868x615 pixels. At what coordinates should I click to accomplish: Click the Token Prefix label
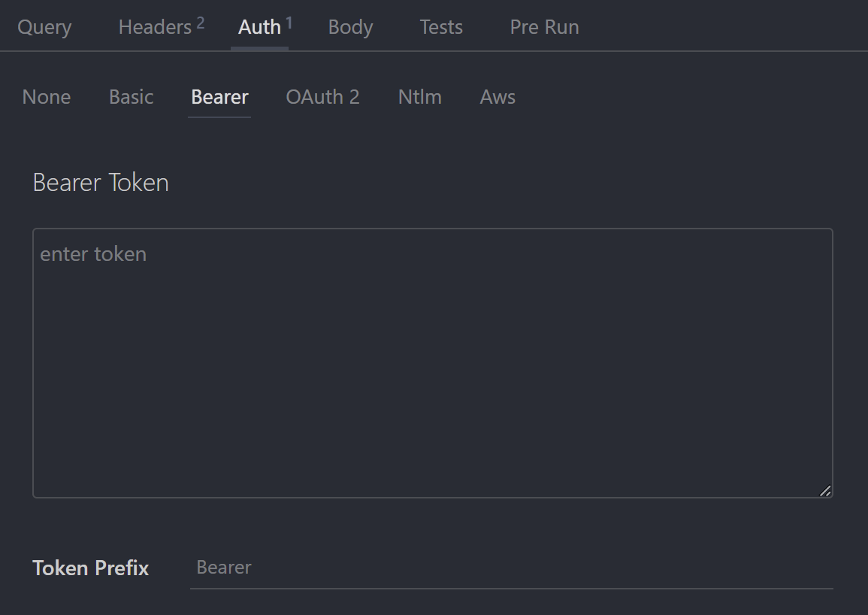[x=90, y=568]
